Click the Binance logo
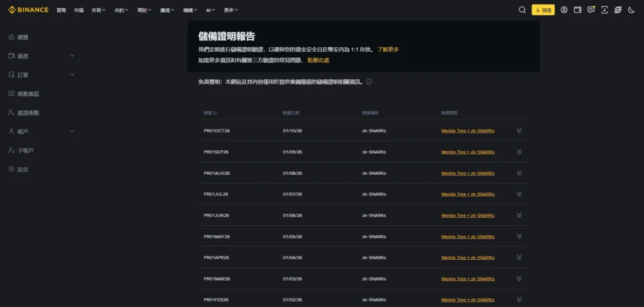Viewport: 644px width, 307px height. pyautogui.click(x=28, y=10)
